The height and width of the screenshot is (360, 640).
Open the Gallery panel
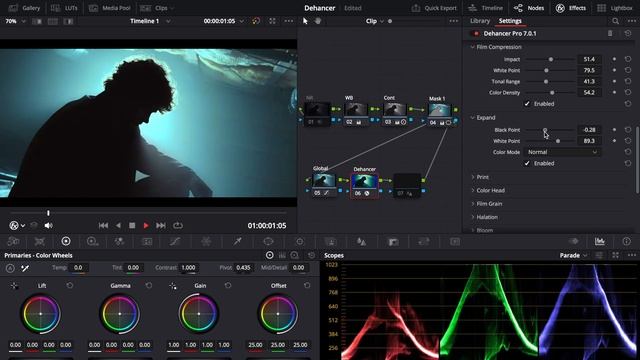(24, 8)
